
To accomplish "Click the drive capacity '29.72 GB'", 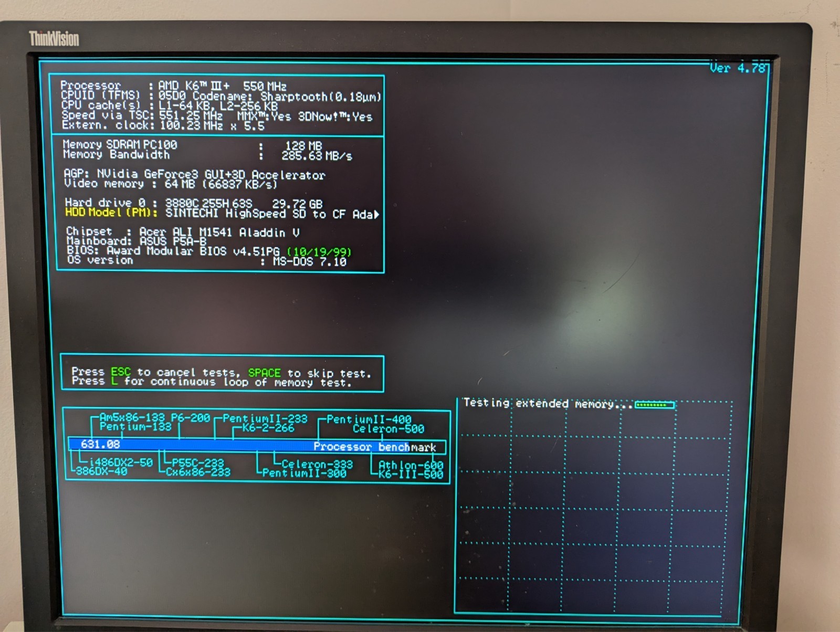I will [297, 204].
